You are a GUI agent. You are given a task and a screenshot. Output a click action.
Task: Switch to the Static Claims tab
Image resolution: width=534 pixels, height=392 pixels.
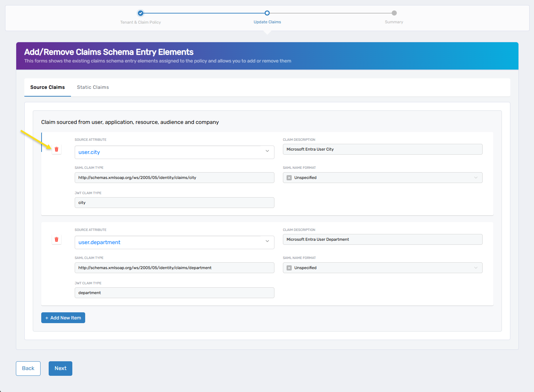click(93, 87)
